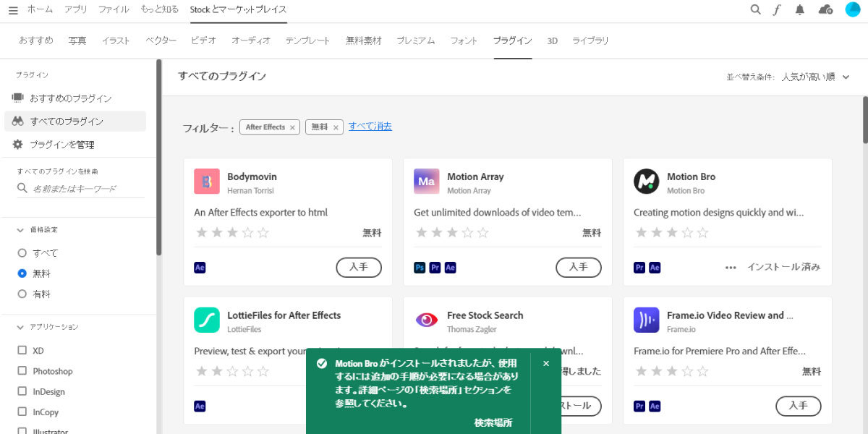
Task: Open the アプリ menu
Action: (76, 9)
